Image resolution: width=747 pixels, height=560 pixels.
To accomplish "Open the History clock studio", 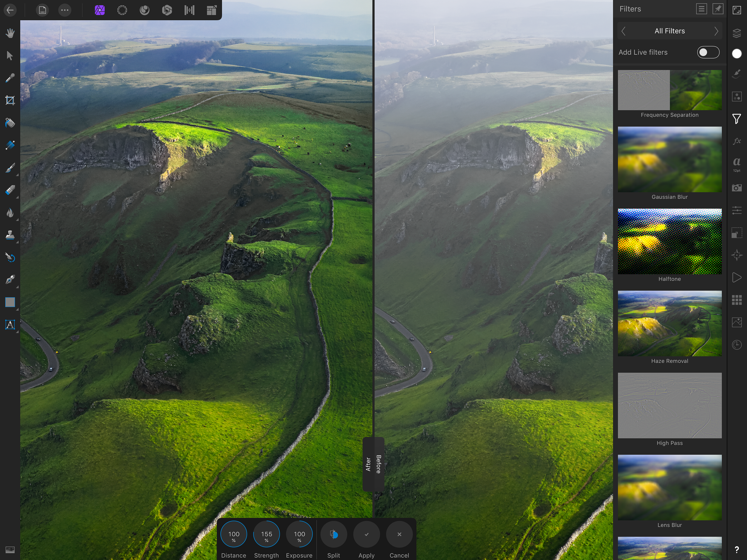I will [737, 345].
